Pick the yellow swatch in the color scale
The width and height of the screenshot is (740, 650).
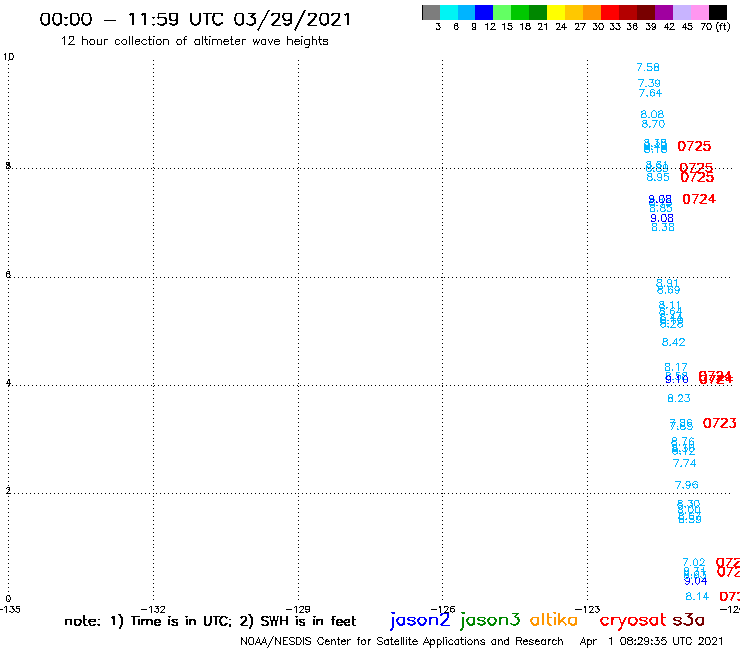click(x=556, y=12)
